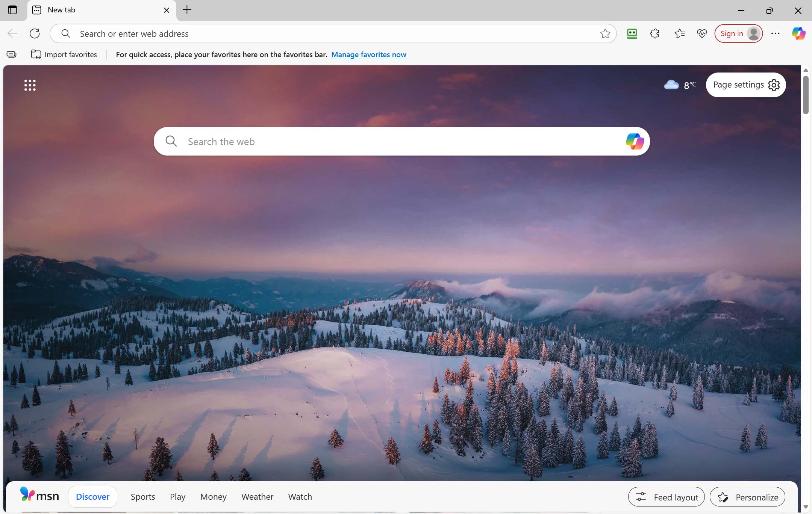Open the Tab actions menu icon
Screen dimensions: 812x514
pos(13,10)
